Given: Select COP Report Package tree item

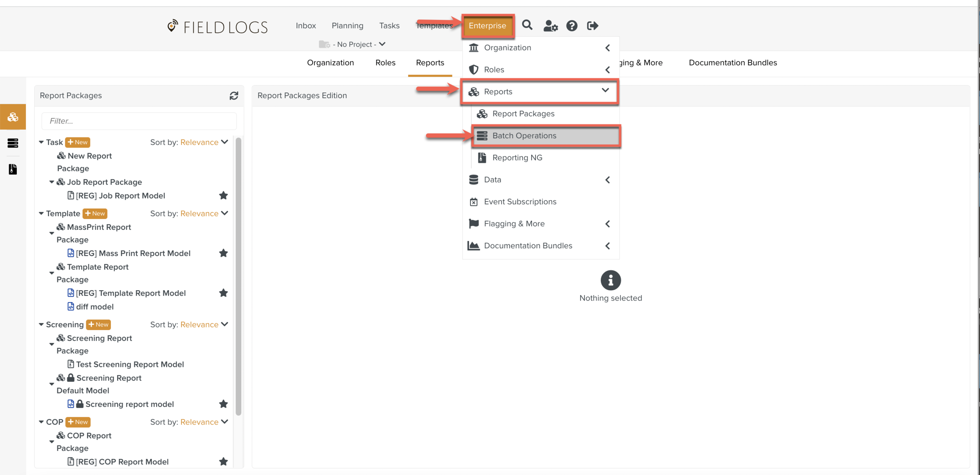Looking at the screenshot, I should [84, 442].
